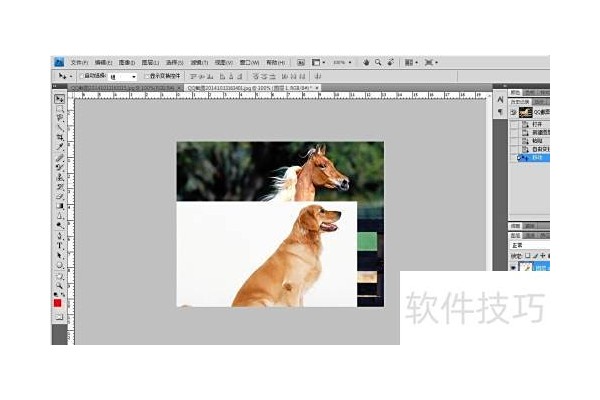Select the Pen tool

click(59, 236)
